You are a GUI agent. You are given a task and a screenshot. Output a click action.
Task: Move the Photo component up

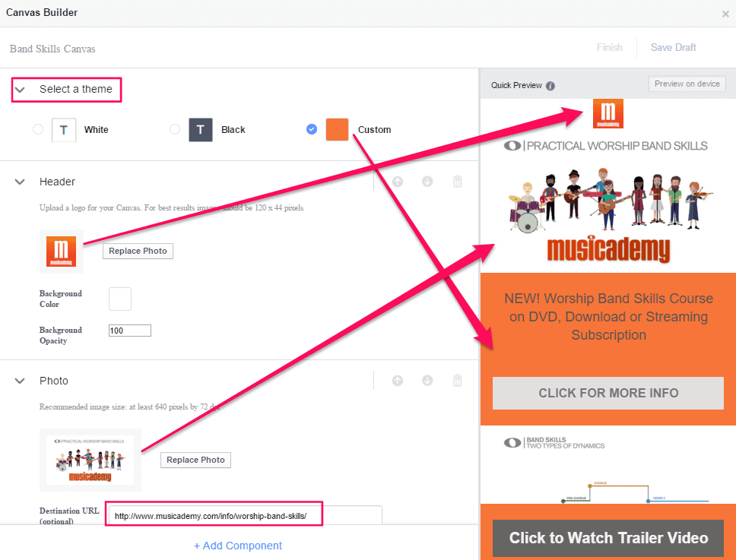[398, 380]
